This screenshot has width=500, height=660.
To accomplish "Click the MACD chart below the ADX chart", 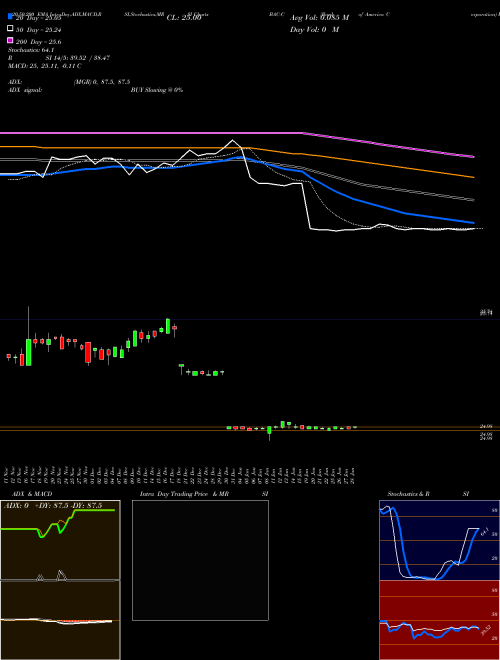I will click(x=60, y=620).
